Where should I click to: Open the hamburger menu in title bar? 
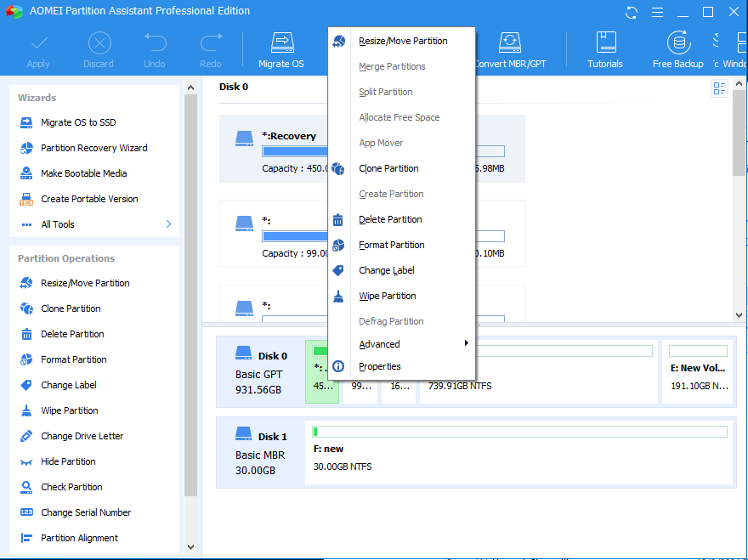(x=657, y=13)
